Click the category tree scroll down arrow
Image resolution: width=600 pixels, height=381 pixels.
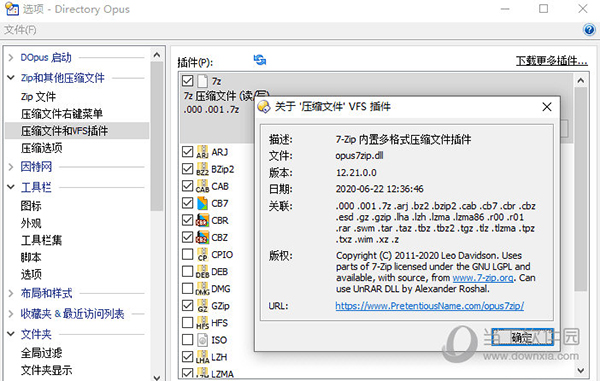coord(157,377)
